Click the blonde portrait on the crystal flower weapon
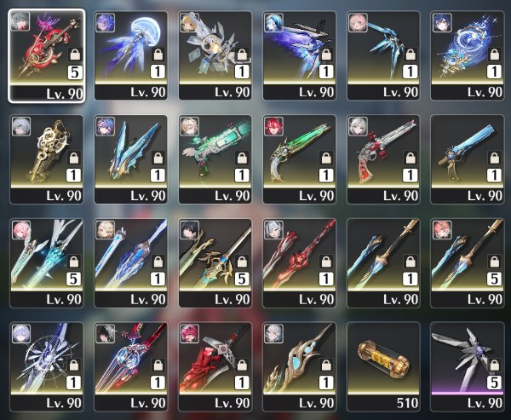This screenshot has height=420, width=511. pyautogui.click(x=189, y=21)
